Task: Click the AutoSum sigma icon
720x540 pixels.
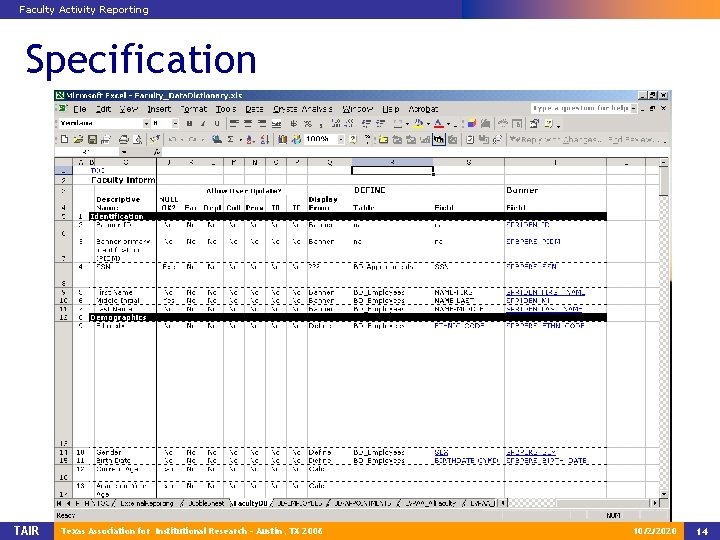Action: click(x=231, y=139)
